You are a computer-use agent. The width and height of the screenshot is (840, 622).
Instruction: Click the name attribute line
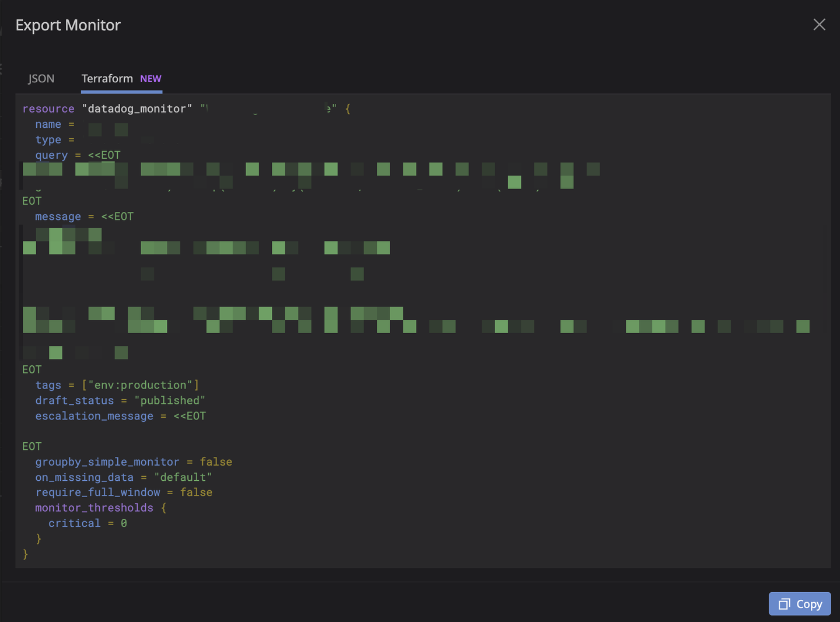55,124
